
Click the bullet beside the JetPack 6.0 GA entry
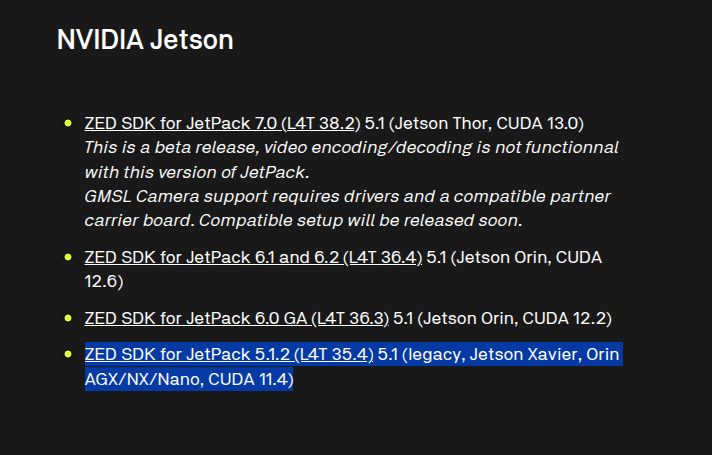pyautogui.click(x=68, y=318)
